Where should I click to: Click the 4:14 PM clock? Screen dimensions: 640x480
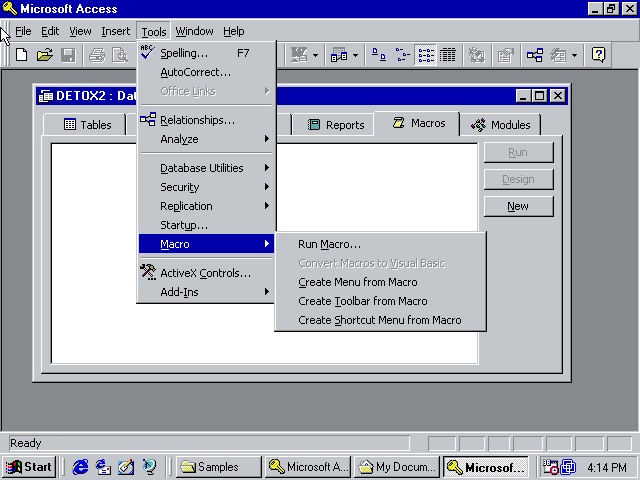(607, 467)
